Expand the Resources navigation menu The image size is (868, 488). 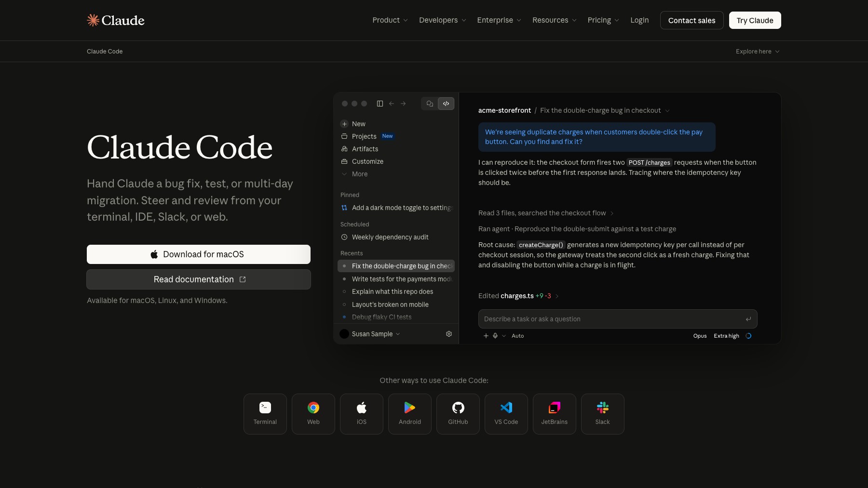pos(555,20)
